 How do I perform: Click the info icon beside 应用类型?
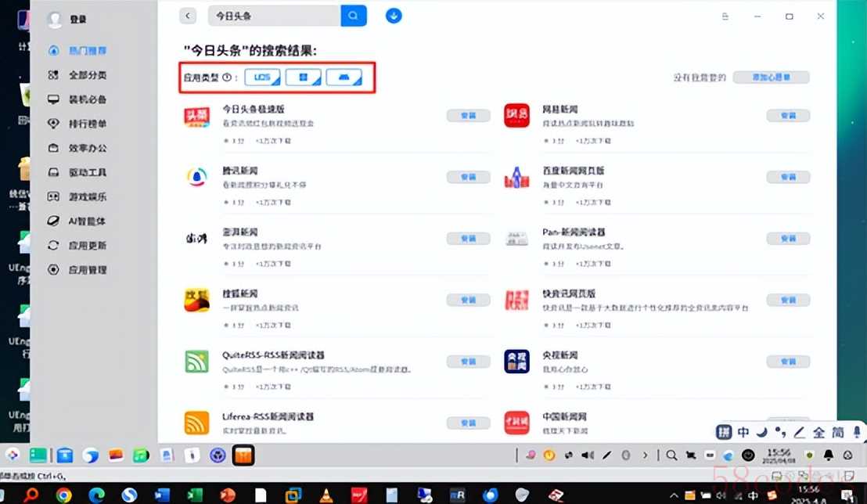coord(227,77)
